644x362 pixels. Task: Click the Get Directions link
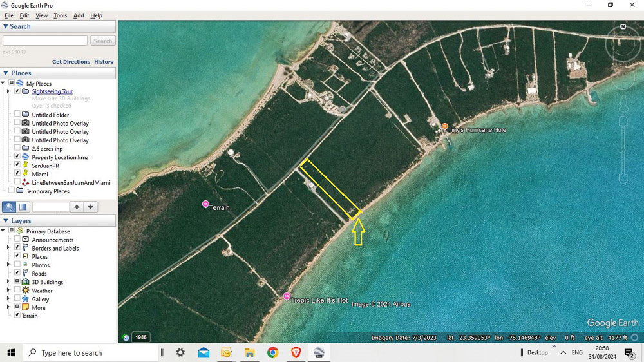pyautogui.click(x=71, y=62)
